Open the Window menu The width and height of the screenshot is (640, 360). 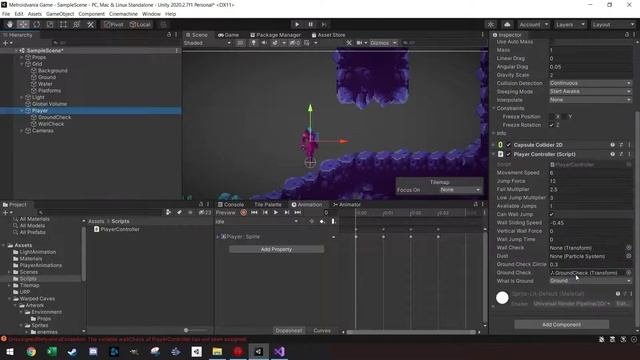[x=151, y=14]
